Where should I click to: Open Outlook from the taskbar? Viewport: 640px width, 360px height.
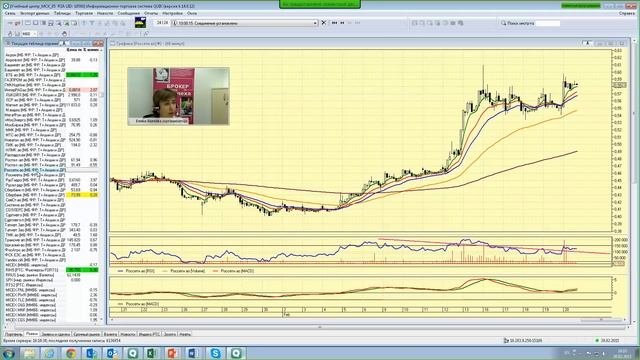pyautogui.click(x=112, y=353)
